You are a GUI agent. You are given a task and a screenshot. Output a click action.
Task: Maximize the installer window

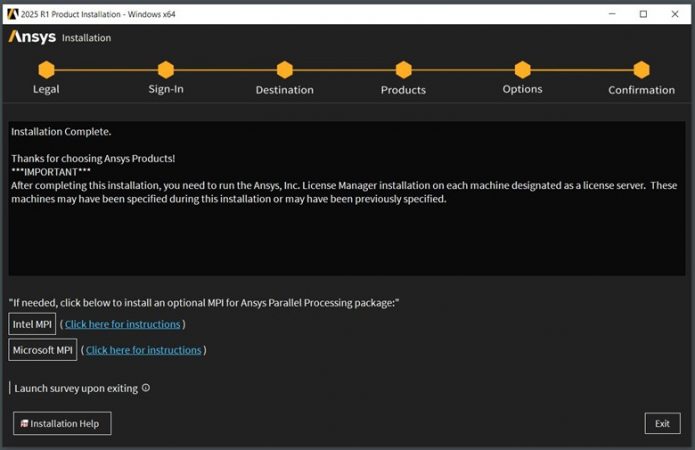pos(643,14)
